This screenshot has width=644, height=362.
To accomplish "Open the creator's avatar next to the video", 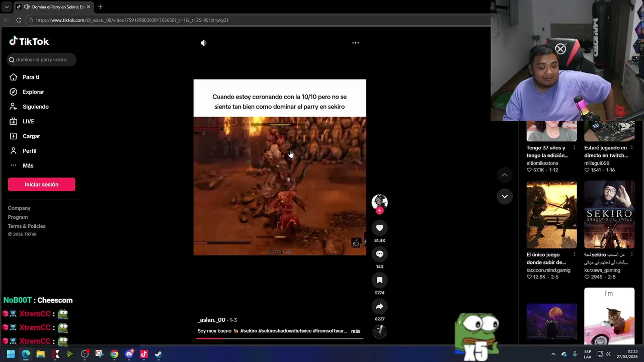I will [379, 202].
